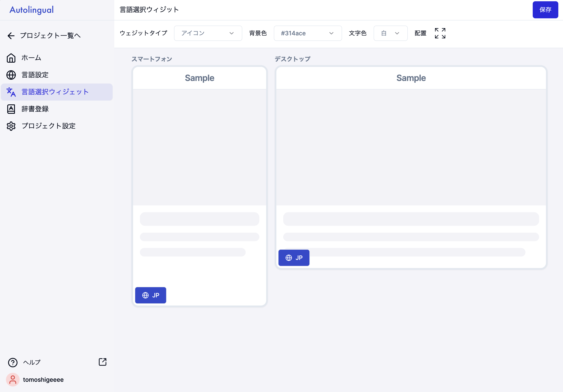563x392 pixels.
Task: Click the back arrow to project list
Action: coord(11,36)
